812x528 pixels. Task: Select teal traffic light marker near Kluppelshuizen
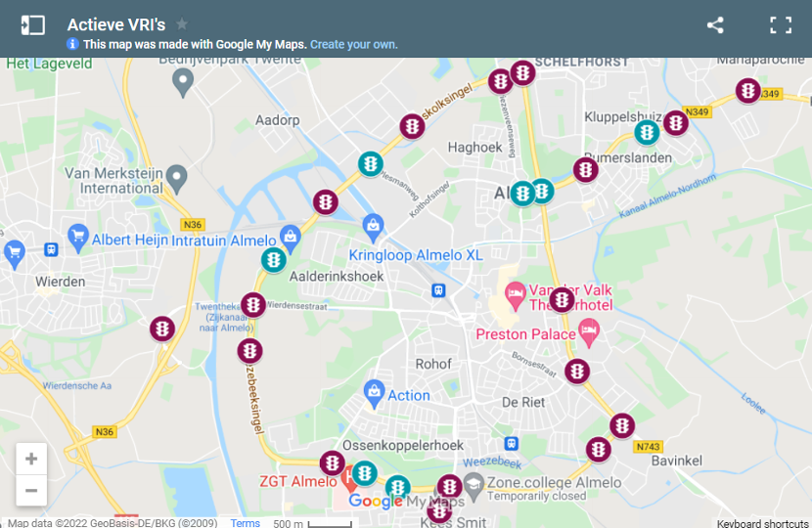point(647,133)
